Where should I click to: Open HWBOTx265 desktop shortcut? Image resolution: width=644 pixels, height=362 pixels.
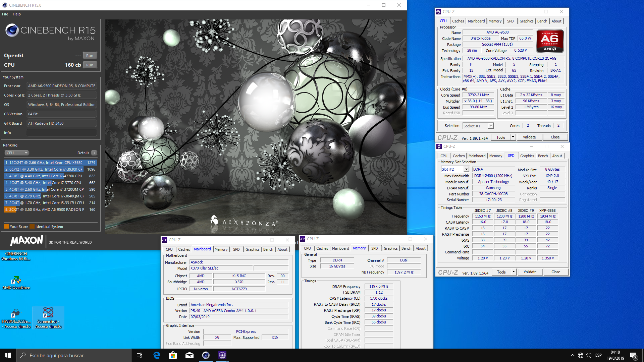pyautogui.click(x=16, y=318)
